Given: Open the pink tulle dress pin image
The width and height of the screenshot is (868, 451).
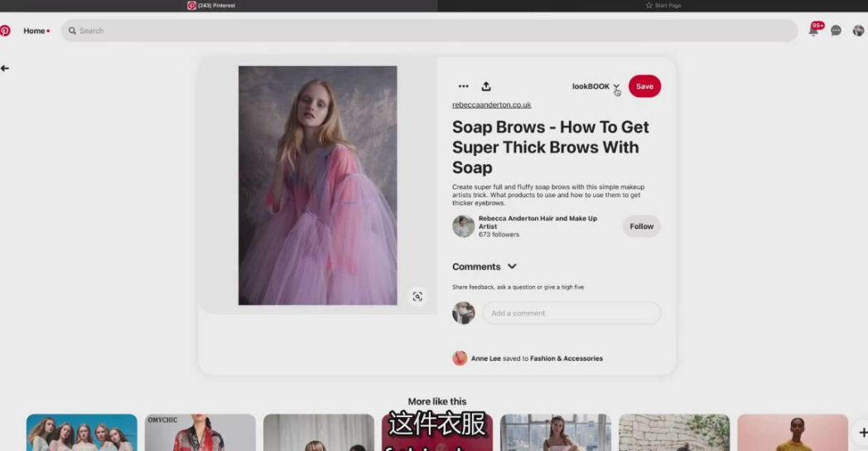Looking at the screenshot, I should click(317, 186).
